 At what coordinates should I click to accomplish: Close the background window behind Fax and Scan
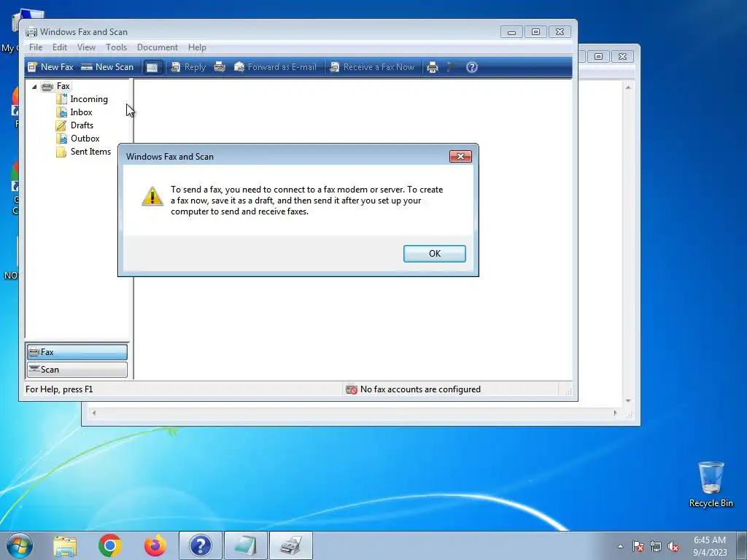[x=622, y=56]
